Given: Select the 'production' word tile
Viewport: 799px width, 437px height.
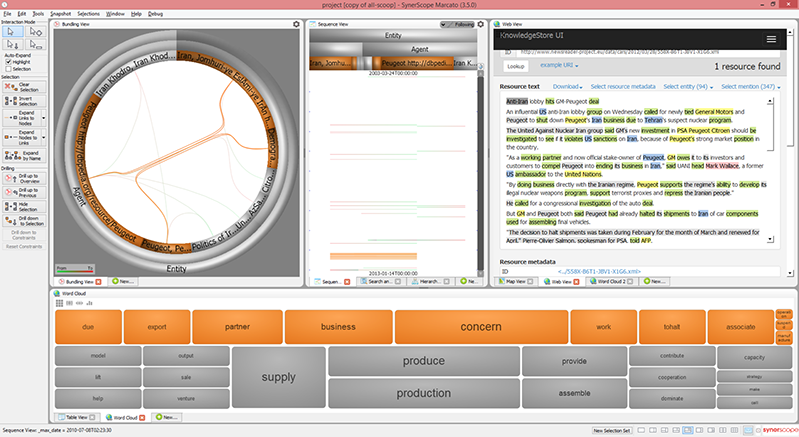Looking at the screenshot, I should [423, 393].
